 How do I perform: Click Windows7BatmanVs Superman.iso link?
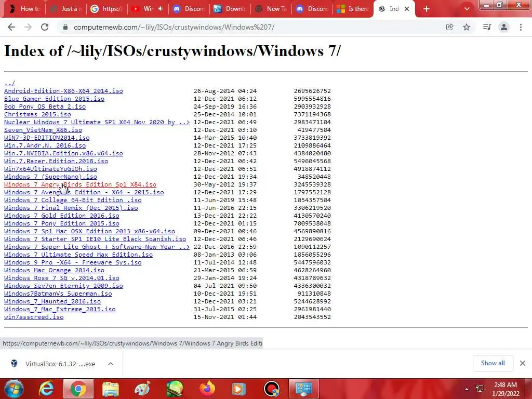tap(58, 294)
